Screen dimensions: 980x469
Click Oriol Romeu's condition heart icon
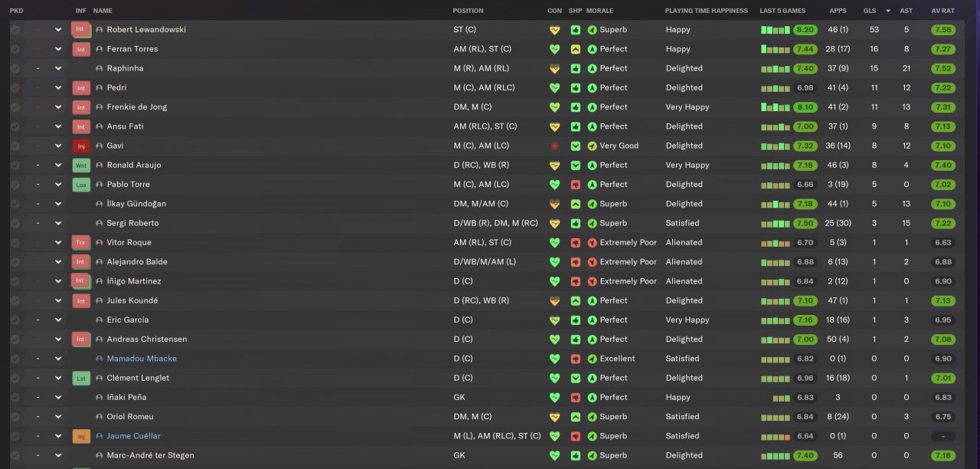(x=554, y=417)
